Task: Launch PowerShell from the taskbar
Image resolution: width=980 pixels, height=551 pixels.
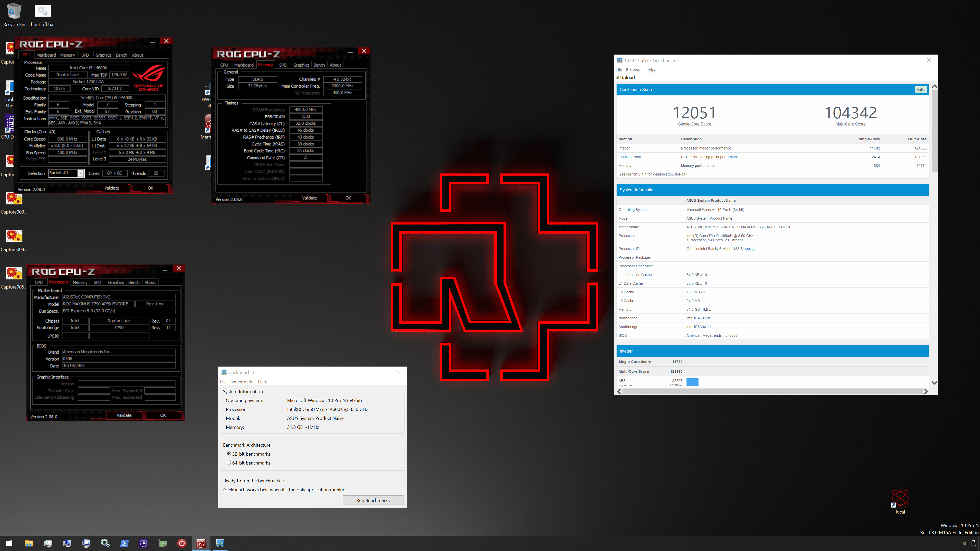Action: tap(124, 543)
